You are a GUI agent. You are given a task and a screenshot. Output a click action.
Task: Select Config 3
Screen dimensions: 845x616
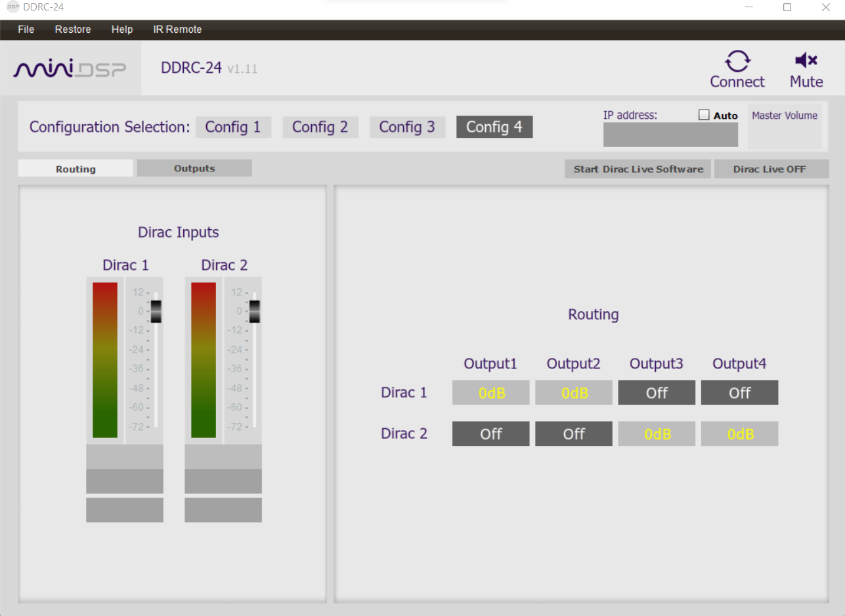coord(407,127)
